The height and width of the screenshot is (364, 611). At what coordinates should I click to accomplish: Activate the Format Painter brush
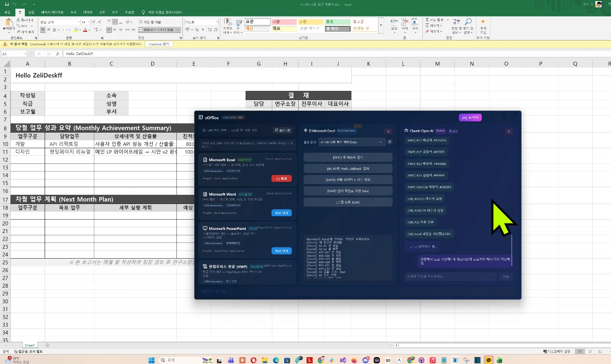18,32
